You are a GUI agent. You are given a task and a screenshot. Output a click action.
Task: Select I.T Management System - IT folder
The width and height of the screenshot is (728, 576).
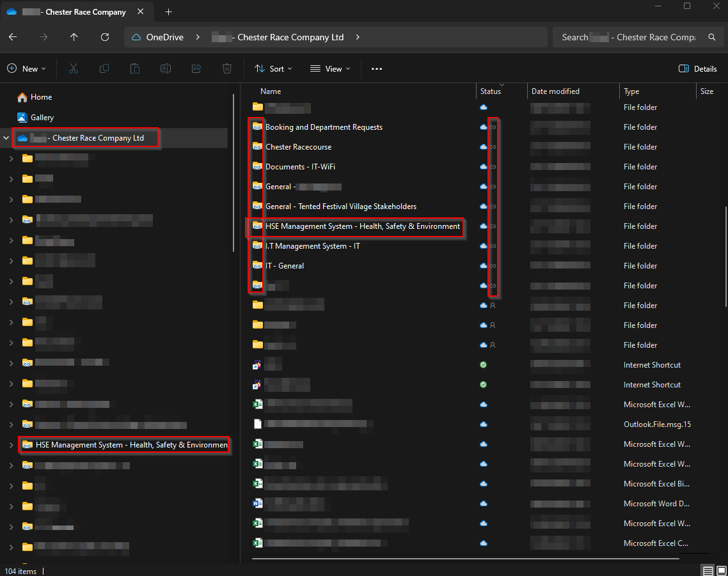tap(312, 246)
